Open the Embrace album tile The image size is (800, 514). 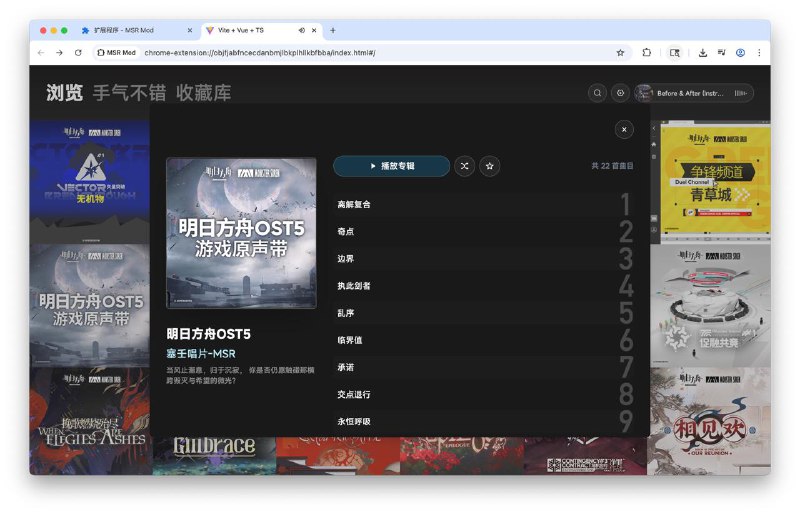click(x=214, y=455)
